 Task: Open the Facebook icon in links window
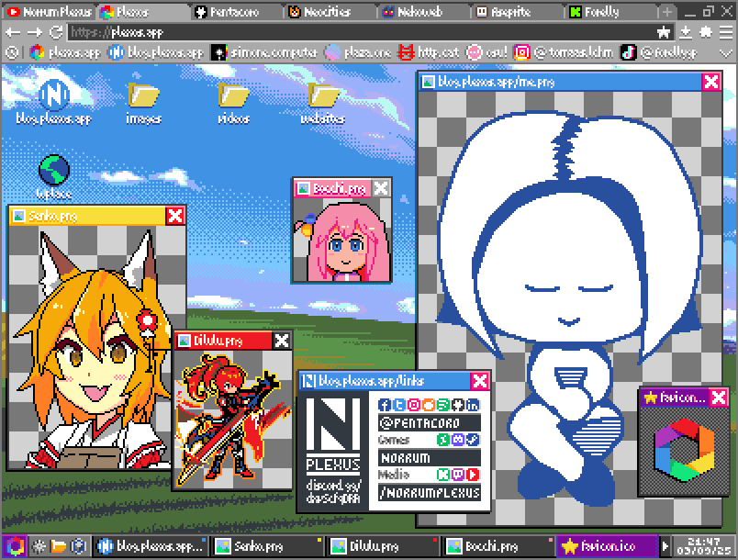pyautogui.click(x=385, y=405)
